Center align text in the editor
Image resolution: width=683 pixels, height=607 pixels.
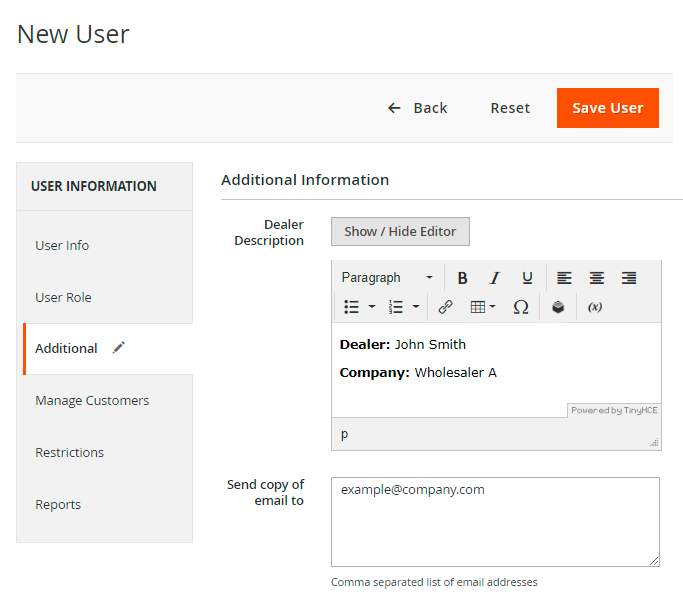pyautogui.click(x=596, y=278)
